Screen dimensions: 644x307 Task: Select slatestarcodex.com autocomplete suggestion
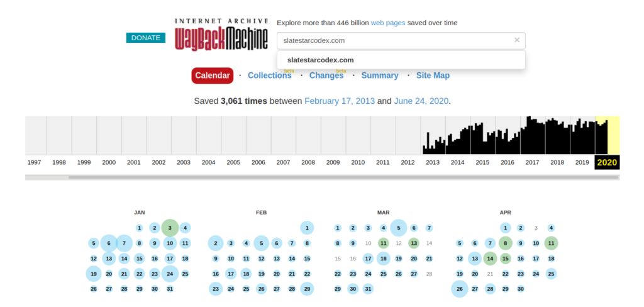click(401, 60)
